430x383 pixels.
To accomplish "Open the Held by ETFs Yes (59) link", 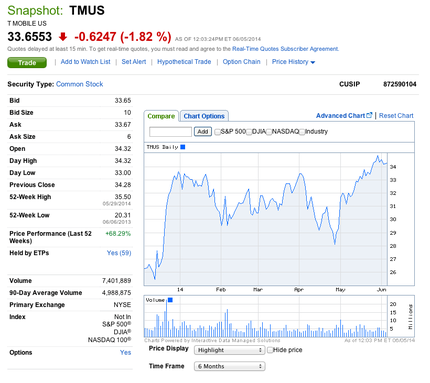I will point(119,253).
